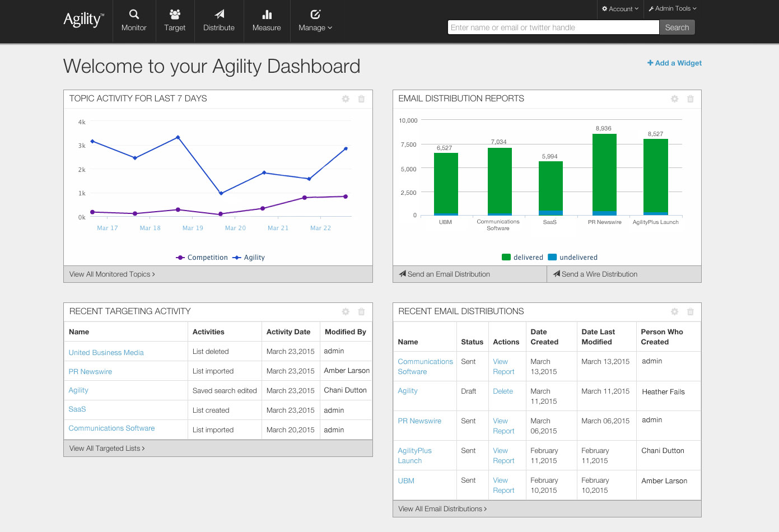Click the Search button
The image size is (779, 532).
tap(677, 27)
